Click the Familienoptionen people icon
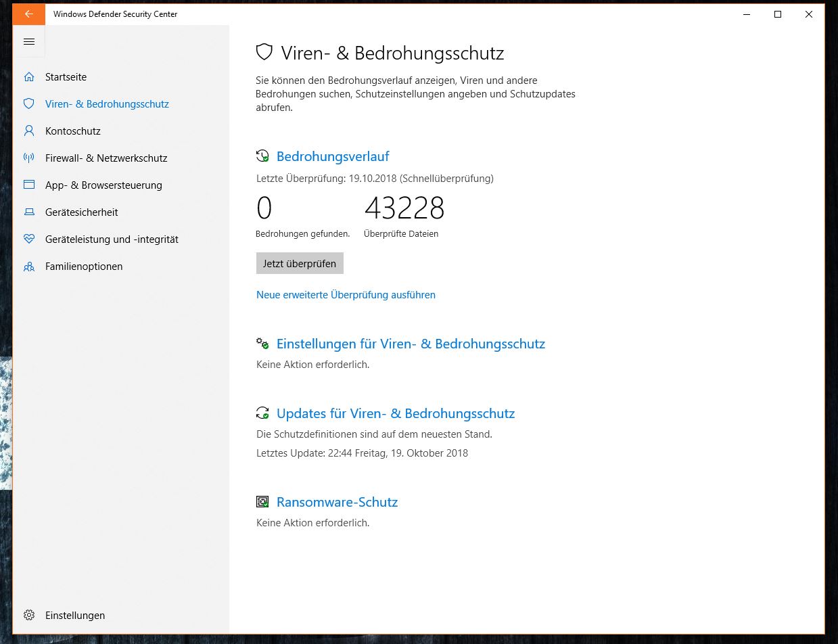 click(28, 267)
